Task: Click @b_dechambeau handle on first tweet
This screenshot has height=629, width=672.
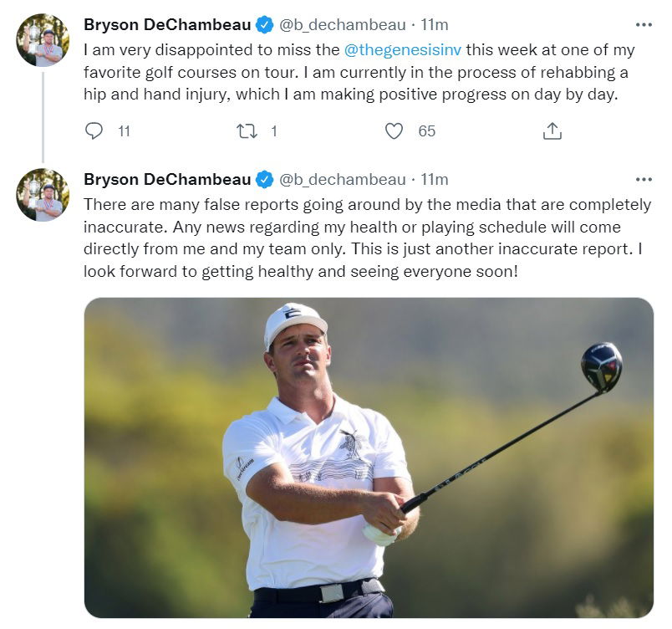Action: [341, 25]
